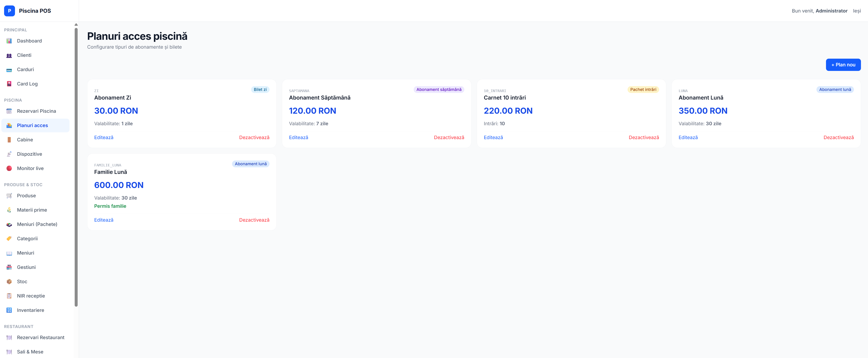The image size is (868, 358).
Task: Click the Rezervari Piscina calendar icon
Action: [9, 111]
